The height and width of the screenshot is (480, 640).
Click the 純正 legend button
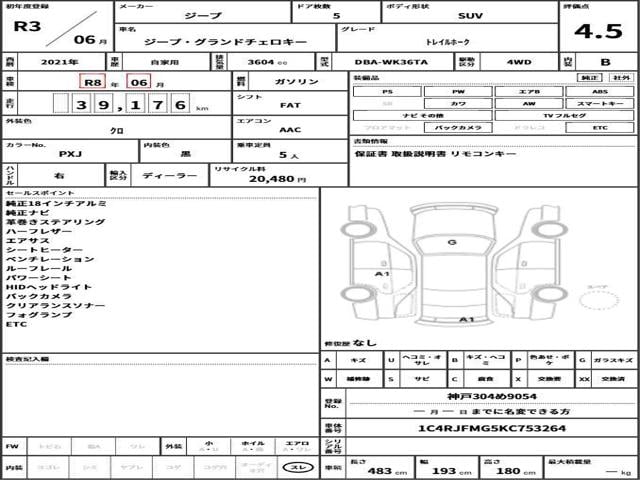[591, 77]
